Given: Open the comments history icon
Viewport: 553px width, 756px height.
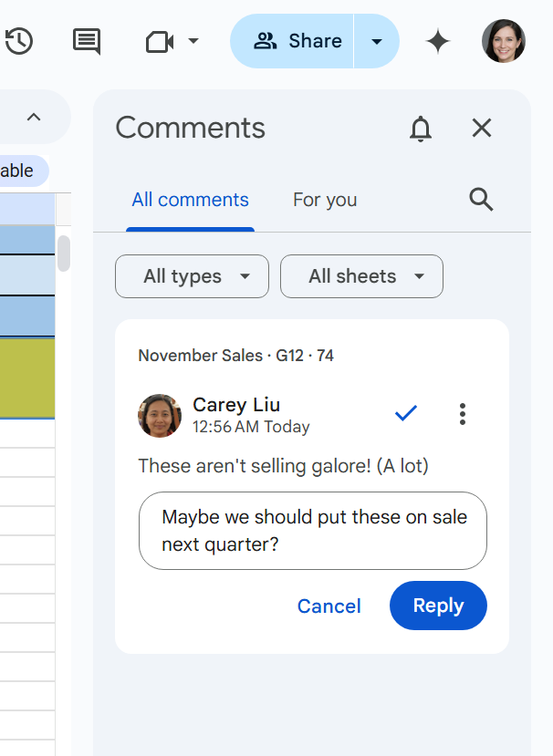Looking at the screenshot, I should point(87,41).
